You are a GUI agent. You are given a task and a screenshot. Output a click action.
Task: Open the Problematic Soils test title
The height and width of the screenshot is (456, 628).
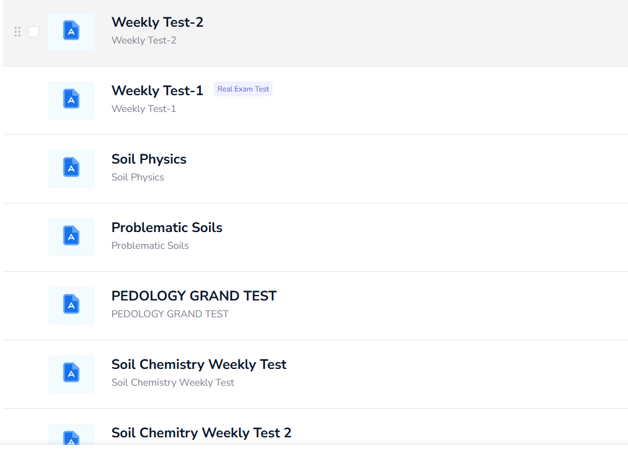pos(167,228)
